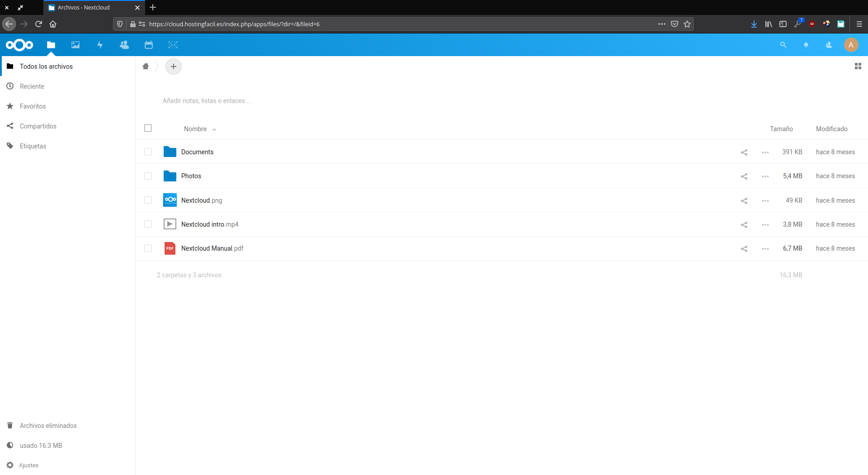Open the Calendar app icon

(x=149, y=45)
